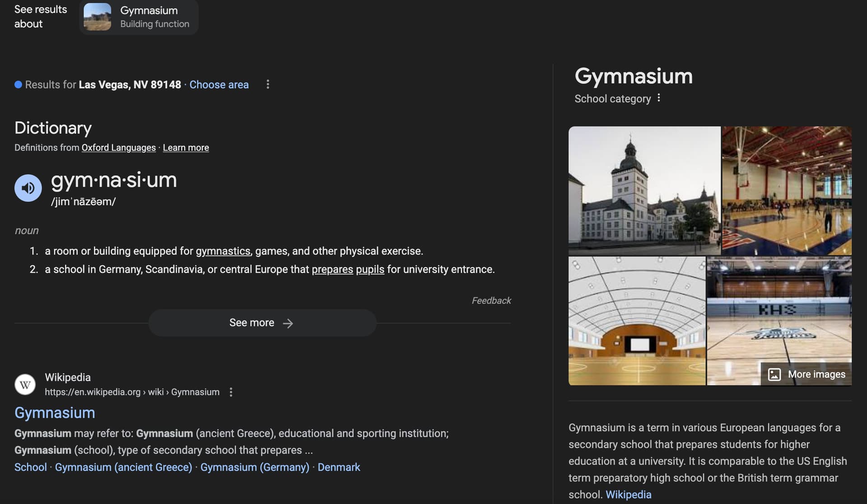Click the School category subtitle
The height and width of the screenshot is (504, 867).
[x=612, y=98]
